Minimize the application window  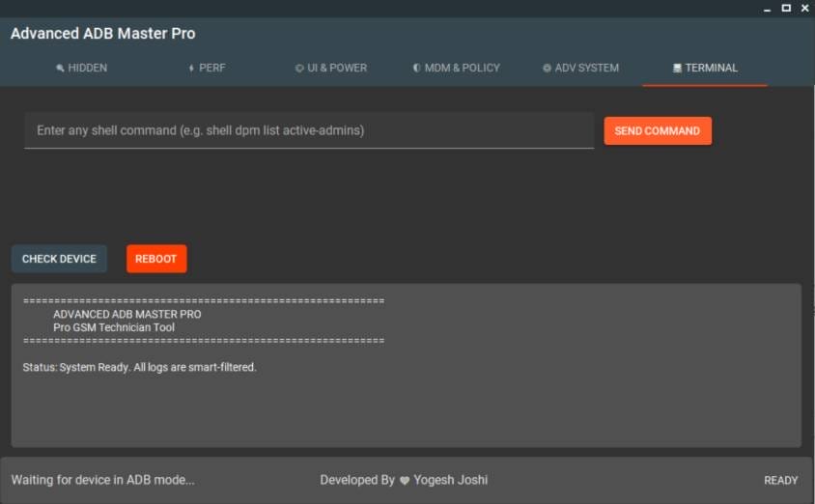click(x=767, y=9)
